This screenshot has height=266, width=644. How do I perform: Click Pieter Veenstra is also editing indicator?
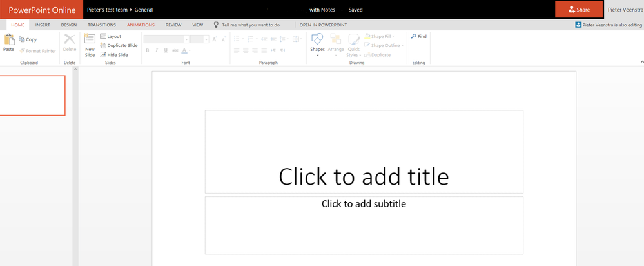coord(609,25)
